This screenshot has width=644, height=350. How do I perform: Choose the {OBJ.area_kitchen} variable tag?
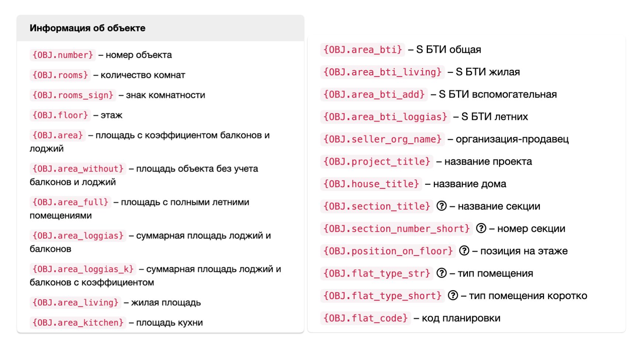point(78,323)
